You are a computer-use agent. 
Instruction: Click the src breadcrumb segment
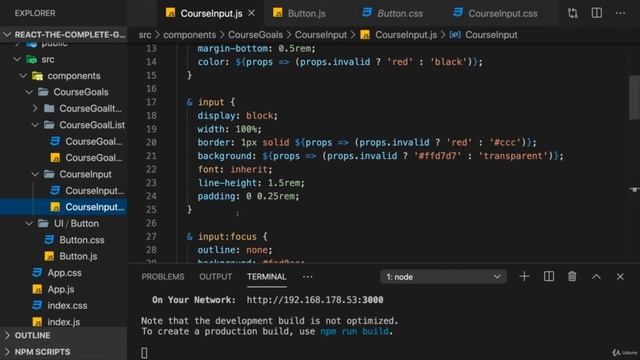click(144, 35)
